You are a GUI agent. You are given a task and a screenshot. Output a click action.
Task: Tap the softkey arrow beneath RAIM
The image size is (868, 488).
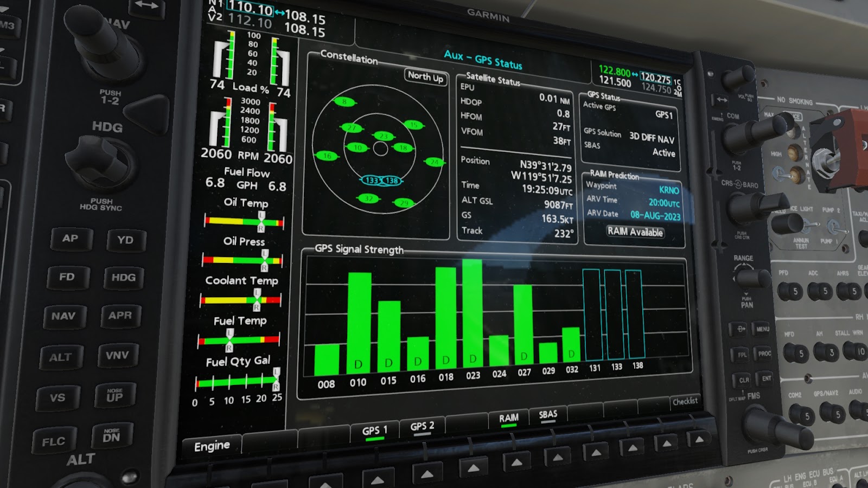pos(516,463)
